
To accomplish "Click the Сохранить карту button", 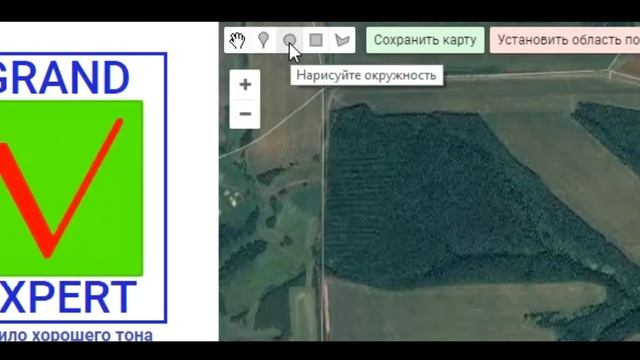I will pos(425,40).
